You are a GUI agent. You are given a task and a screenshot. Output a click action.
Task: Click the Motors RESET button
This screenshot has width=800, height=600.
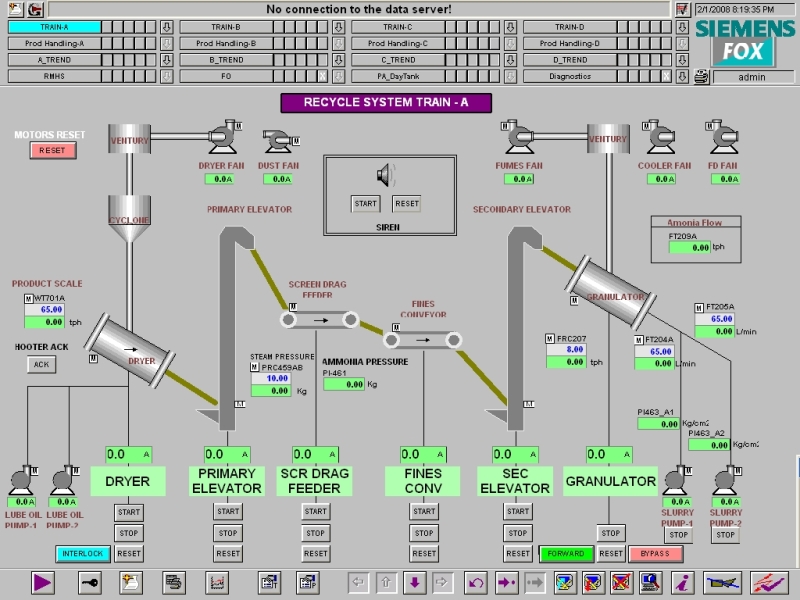click(53, 151)
